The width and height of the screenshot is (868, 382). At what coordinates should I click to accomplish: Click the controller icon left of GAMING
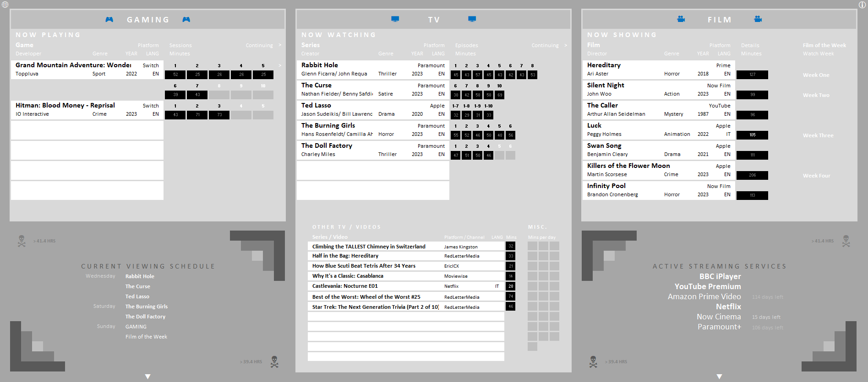tap(109, 20)
